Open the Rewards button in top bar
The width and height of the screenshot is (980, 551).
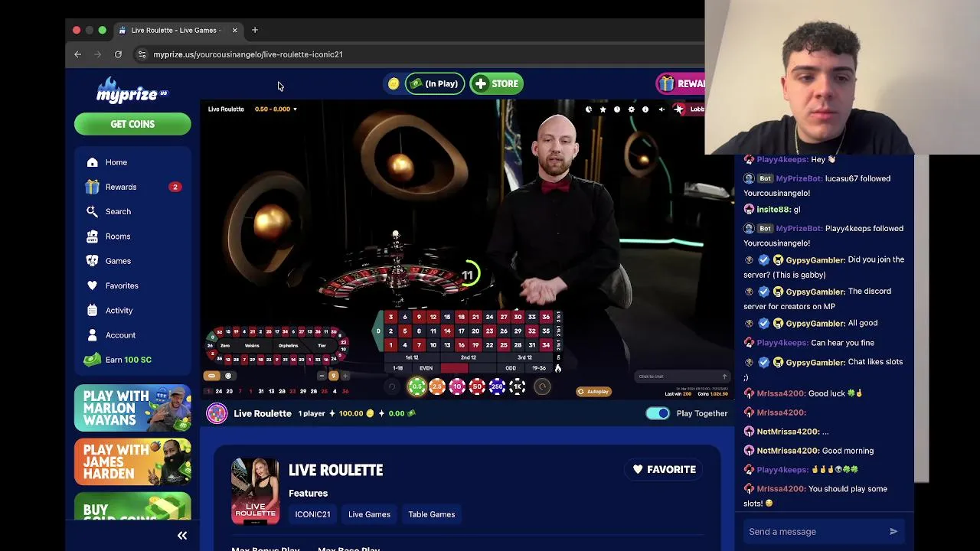pos(681,84)
